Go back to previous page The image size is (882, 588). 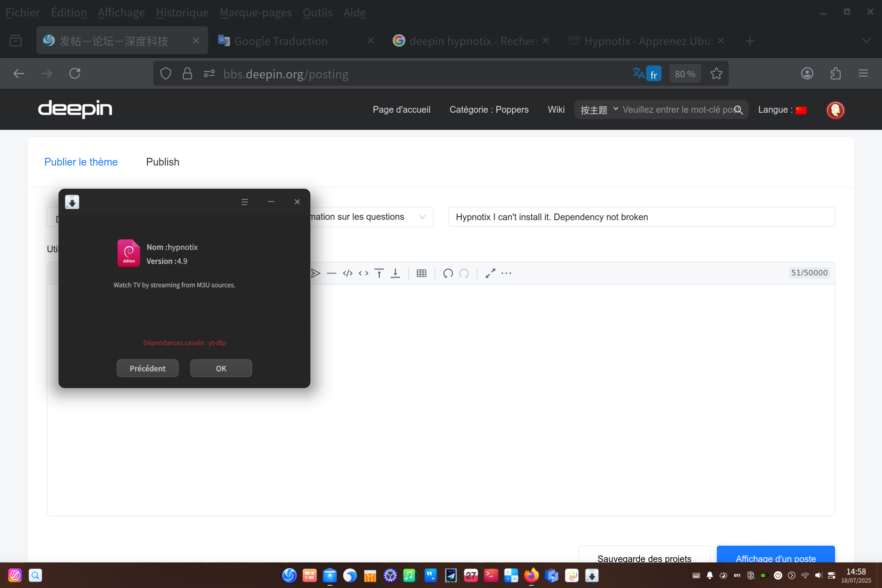point(19,73)
